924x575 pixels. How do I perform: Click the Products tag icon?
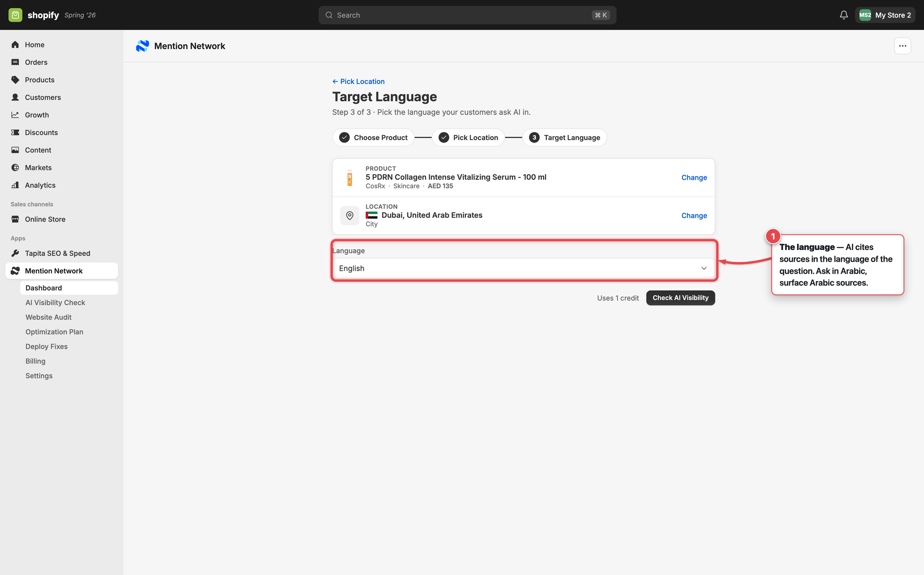click(15, 80)
